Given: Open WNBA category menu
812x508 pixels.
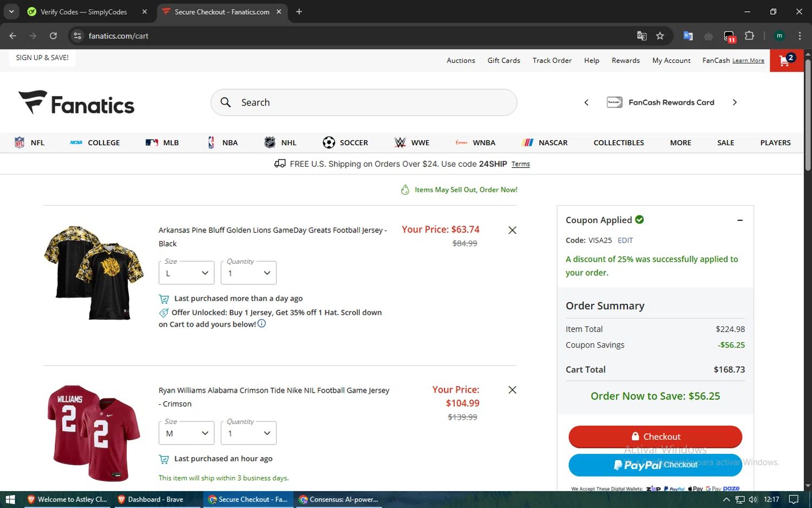Looking at the screenshot, I should 475,142.
